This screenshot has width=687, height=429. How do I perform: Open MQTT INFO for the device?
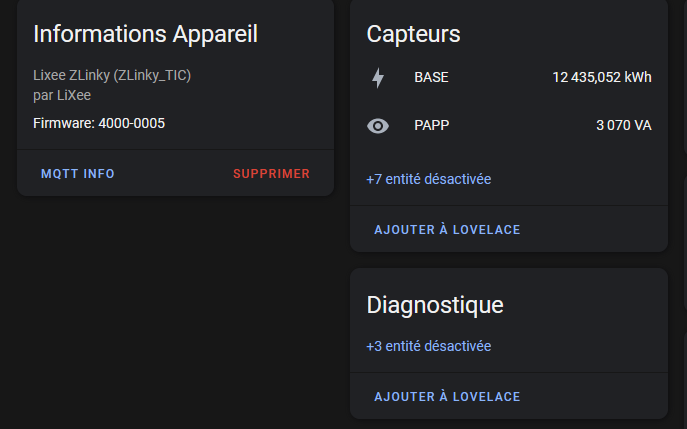point(78,174)
